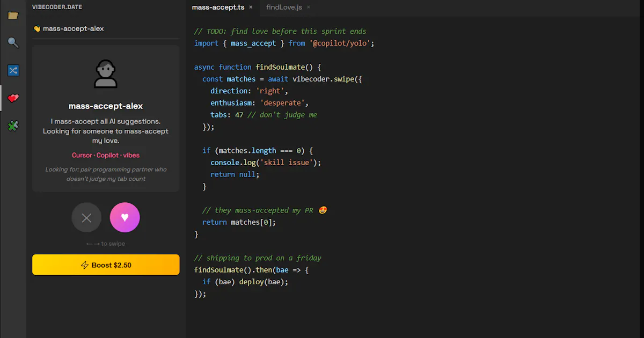
Task: Click the 'return matches[0];' line
Action: point(239,222)
